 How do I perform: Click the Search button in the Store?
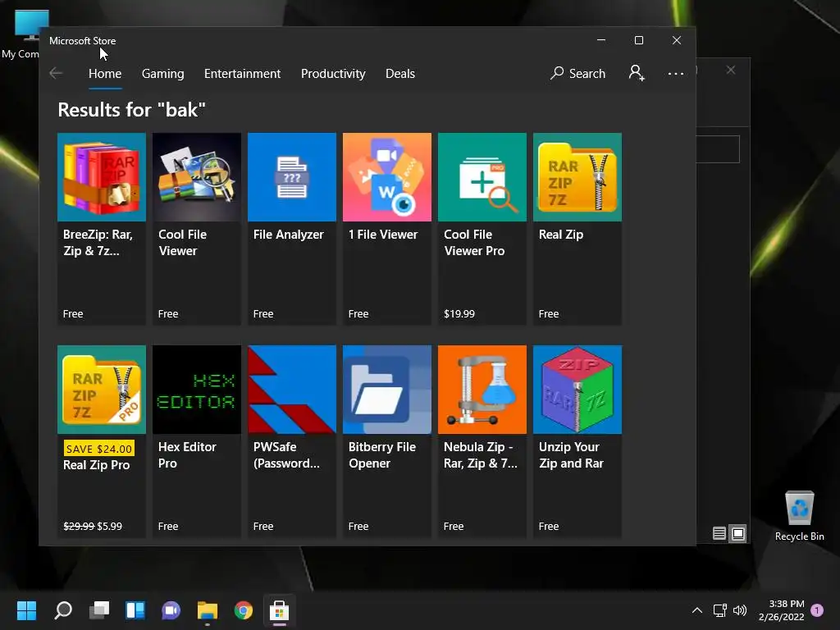tap(578, 73)
